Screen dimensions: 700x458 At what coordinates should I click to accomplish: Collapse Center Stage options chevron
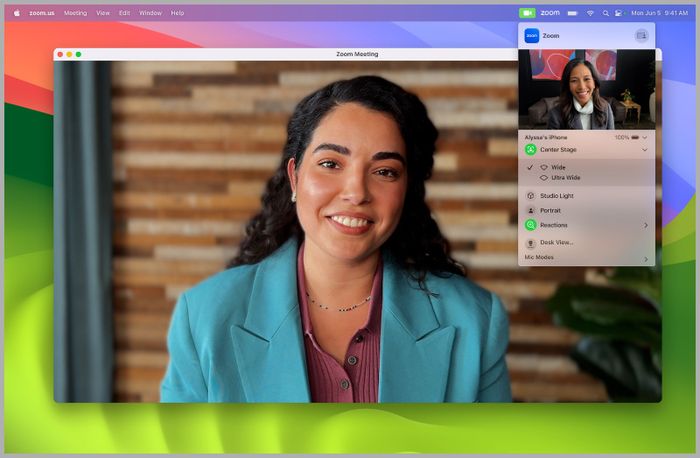pyautogui.click(x=644, y=149)
